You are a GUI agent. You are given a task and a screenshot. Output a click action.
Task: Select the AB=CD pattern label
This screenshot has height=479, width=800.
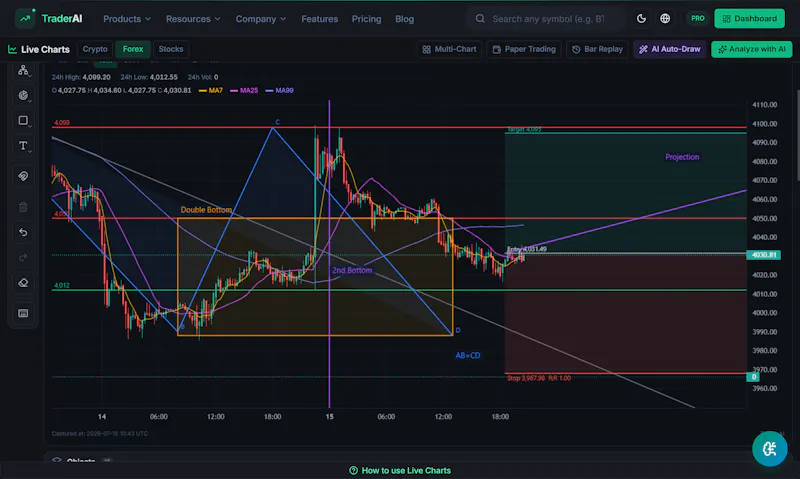tap(467, 356)
